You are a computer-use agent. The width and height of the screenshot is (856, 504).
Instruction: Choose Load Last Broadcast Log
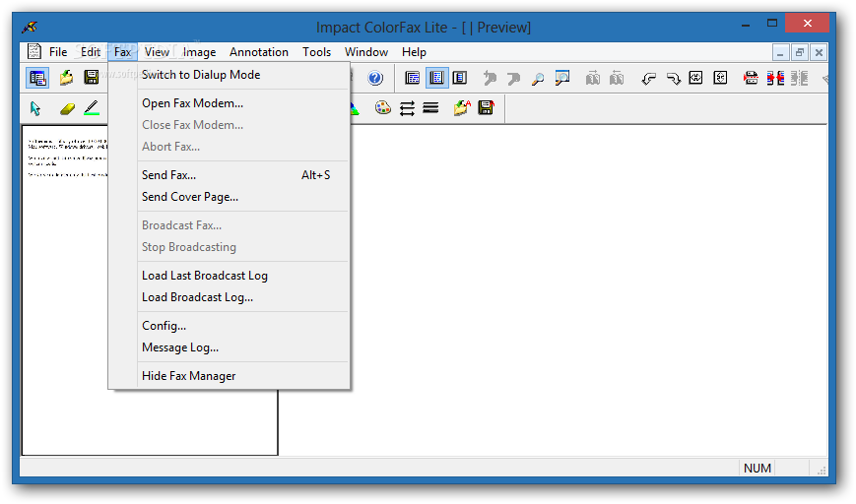229,276
